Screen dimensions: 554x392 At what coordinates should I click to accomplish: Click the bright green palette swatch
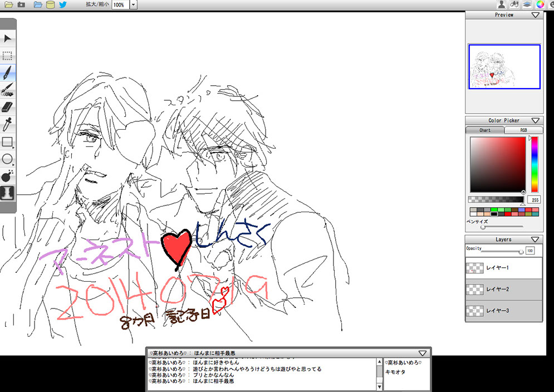tap(493, 210)
